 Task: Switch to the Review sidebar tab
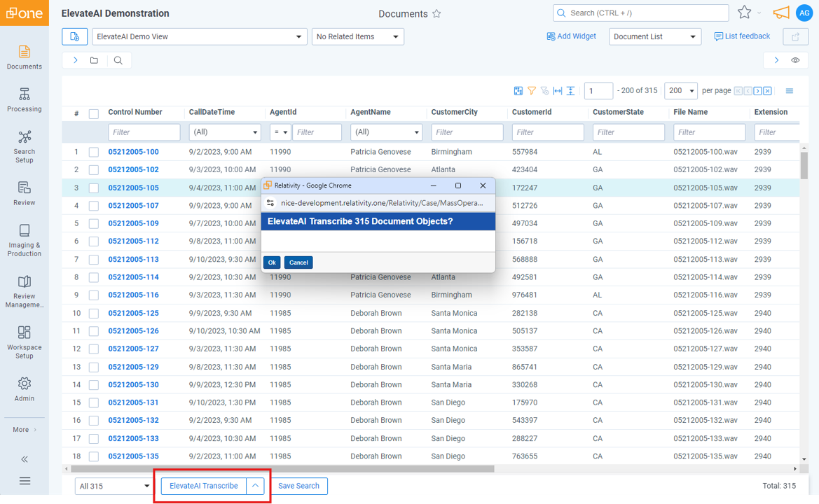point(24,194)
